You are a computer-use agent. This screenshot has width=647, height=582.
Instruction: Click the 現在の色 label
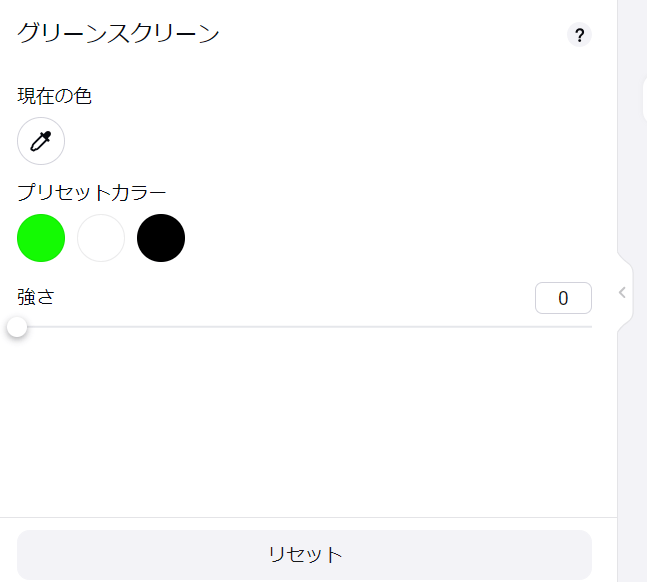coord(54,96)
